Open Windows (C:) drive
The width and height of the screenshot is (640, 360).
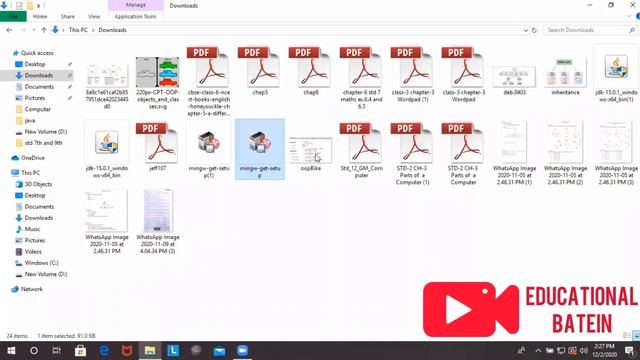click(x=41, y=263)
